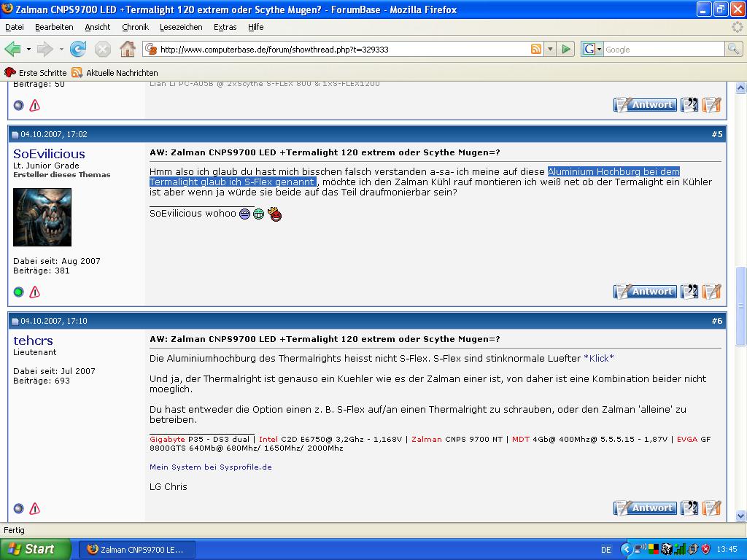Click quick reply icon in post #5
747x560 pixels.
[x=712, y=292]
